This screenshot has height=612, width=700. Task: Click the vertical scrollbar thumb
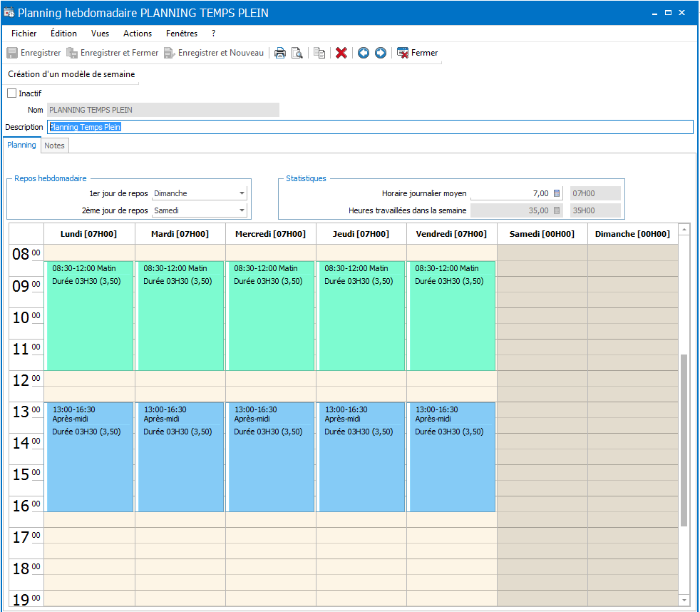pyautogui.click(x=684, y=441)
